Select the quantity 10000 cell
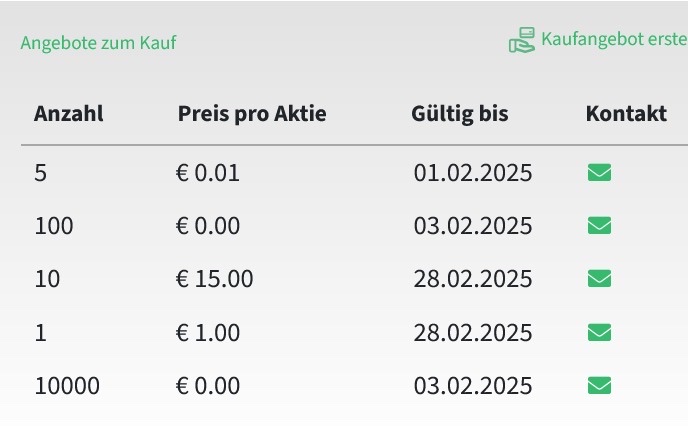This screenshot has width=688, height=426. click(67, 386)
